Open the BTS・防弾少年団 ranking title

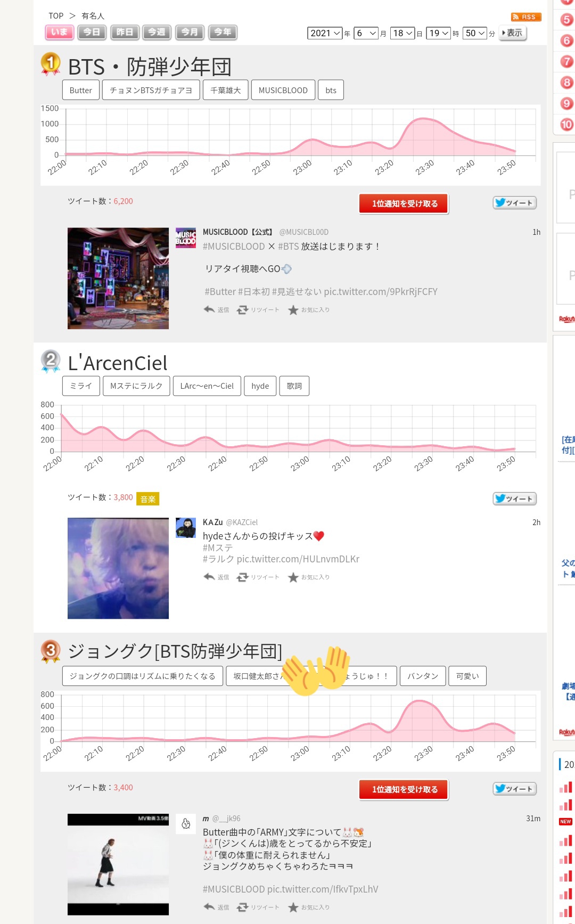pyautogui.click(x=150, y=67)
